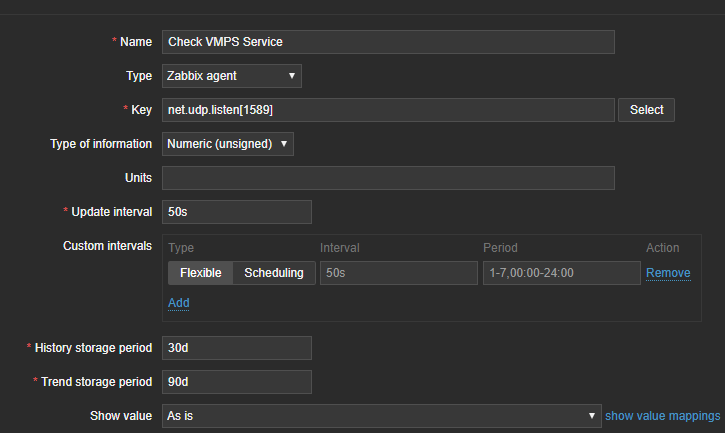
Task: Open the Type dropdown showing Zabbix agent
Action: (231, 75)
